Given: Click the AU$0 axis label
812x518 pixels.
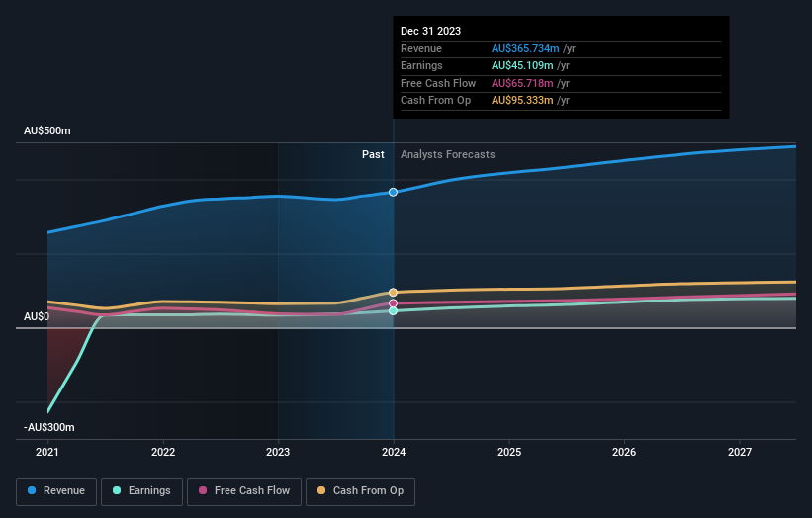Looking at the screenshot, I should coord(37,316).
